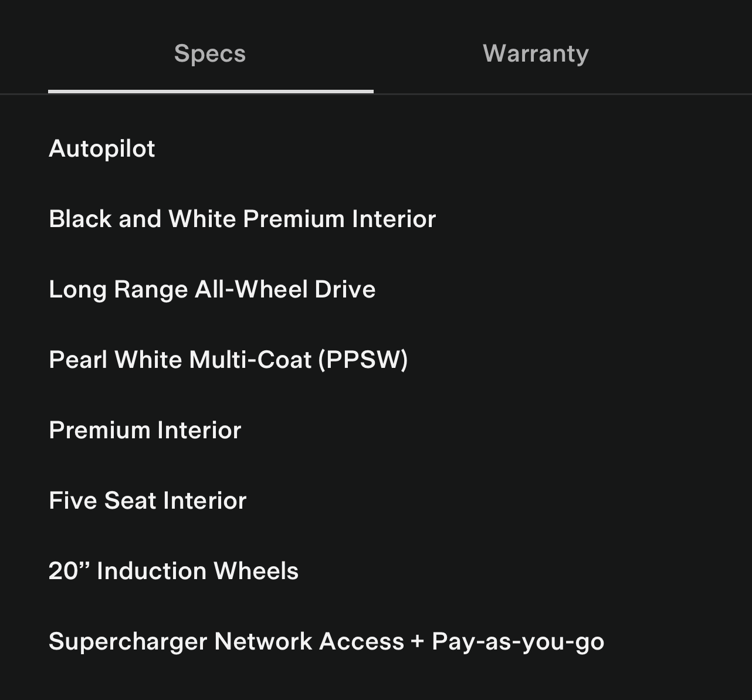Screen dimensions: 752x700
Task: Click the white underline beneath Specs
Action: [211, 92]
